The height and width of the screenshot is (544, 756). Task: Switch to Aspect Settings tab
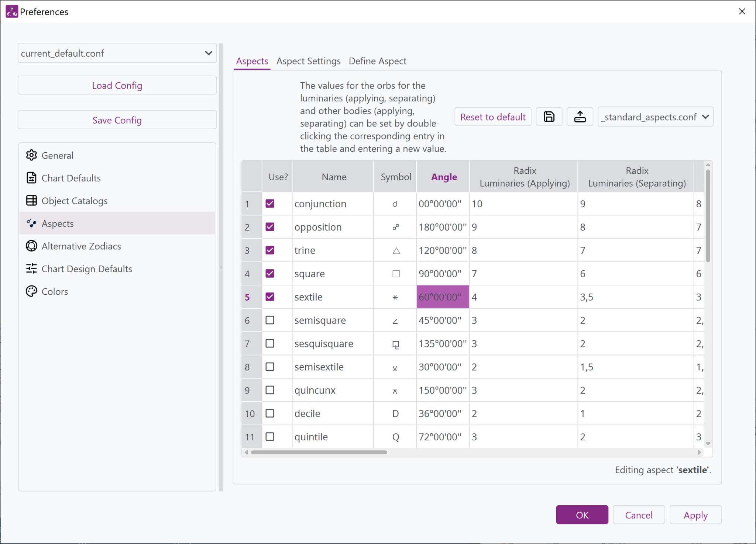pyautogui.click(x=308, y=61)
